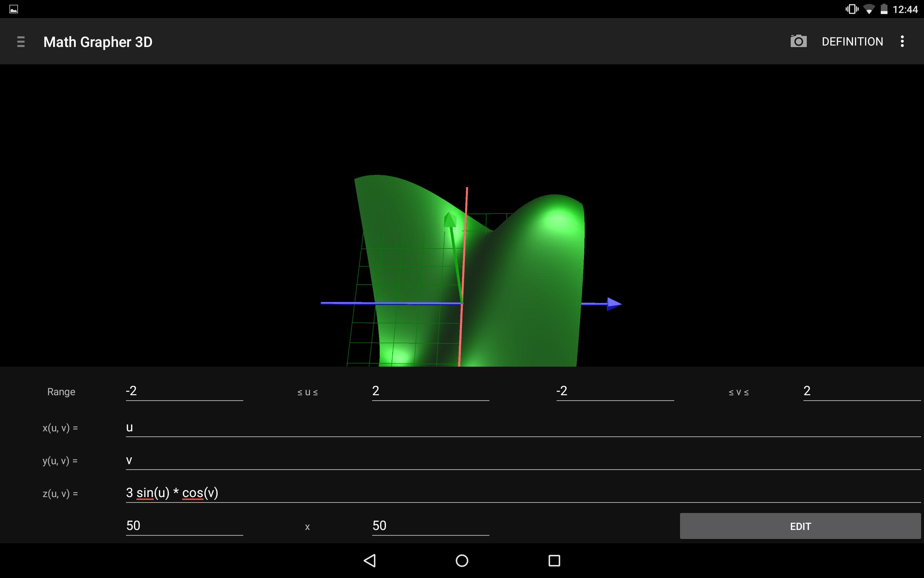Tap the '≤ u ≤' label
924x578 pixels.
[x=308, y=392]
